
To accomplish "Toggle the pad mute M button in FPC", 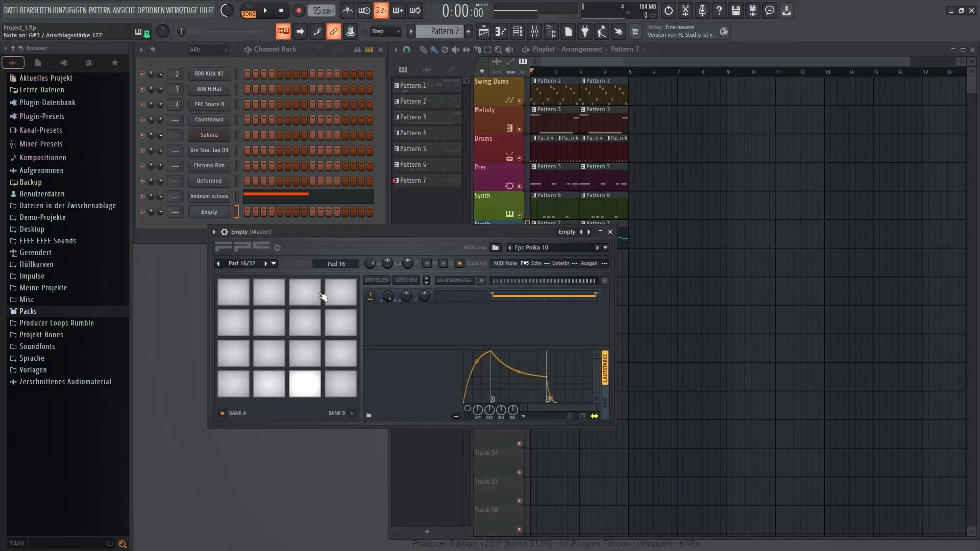I will tap(427, 263).
